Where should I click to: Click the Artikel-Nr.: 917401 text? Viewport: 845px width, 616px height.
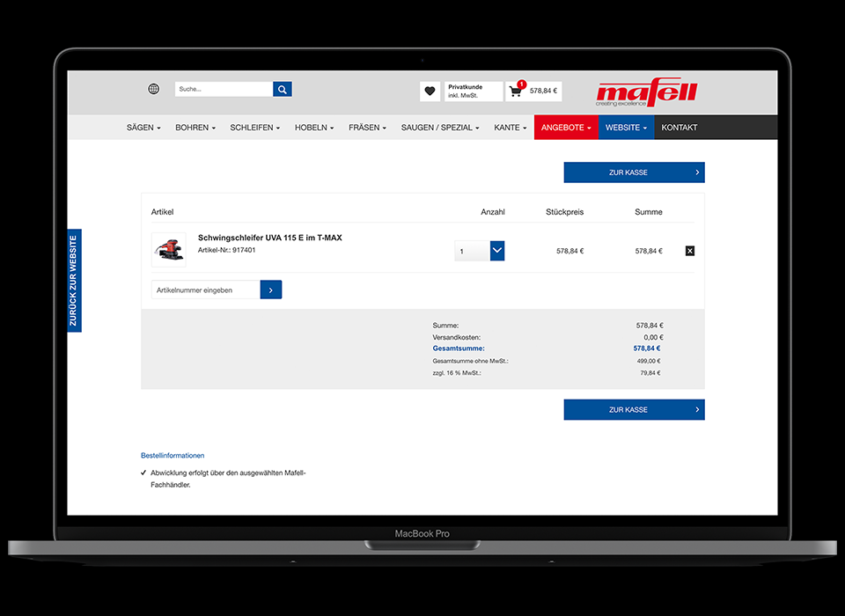coord(226,250)
